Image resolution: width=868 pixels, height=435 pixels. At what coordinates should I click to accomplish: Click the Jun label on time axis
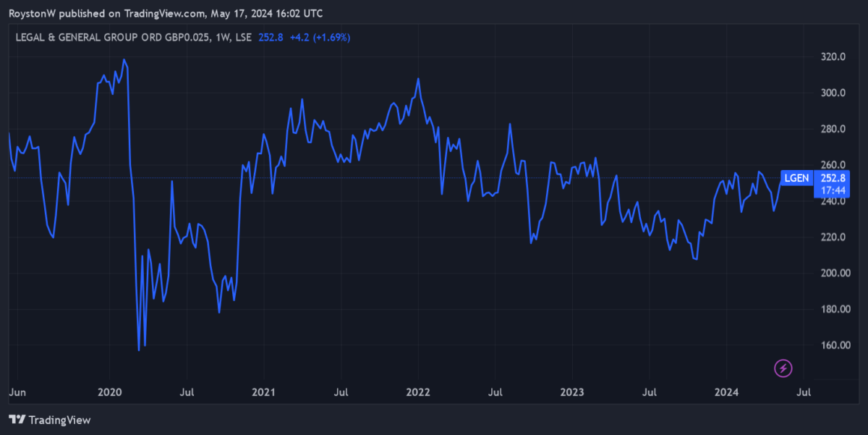coord(17,392)
